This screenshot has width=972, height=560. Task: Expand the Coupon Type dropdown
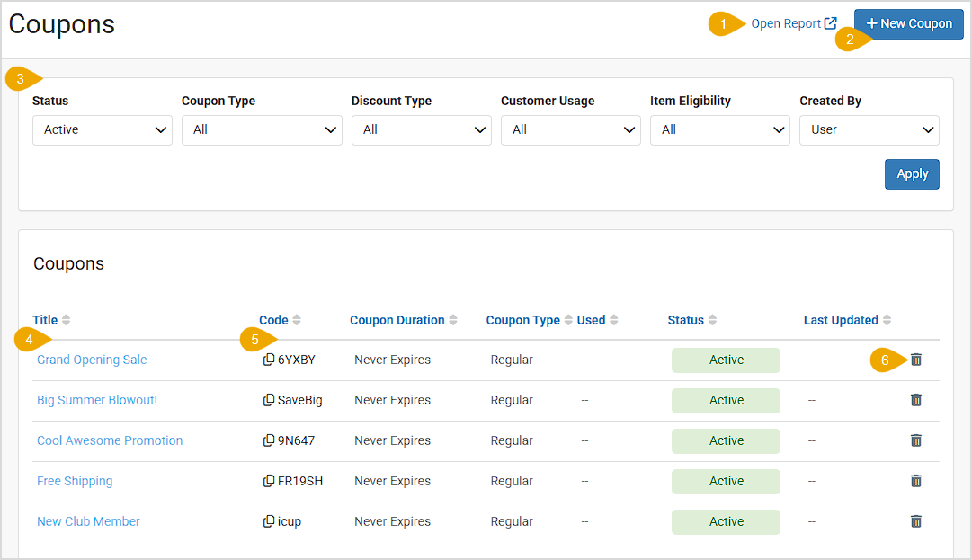coord(262,130)
